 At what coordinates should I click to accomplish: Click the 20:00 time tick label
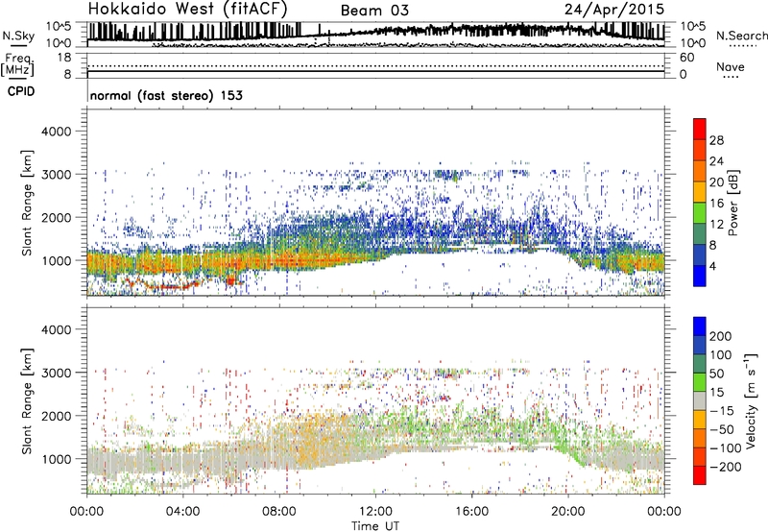click(x=568, y=512)
